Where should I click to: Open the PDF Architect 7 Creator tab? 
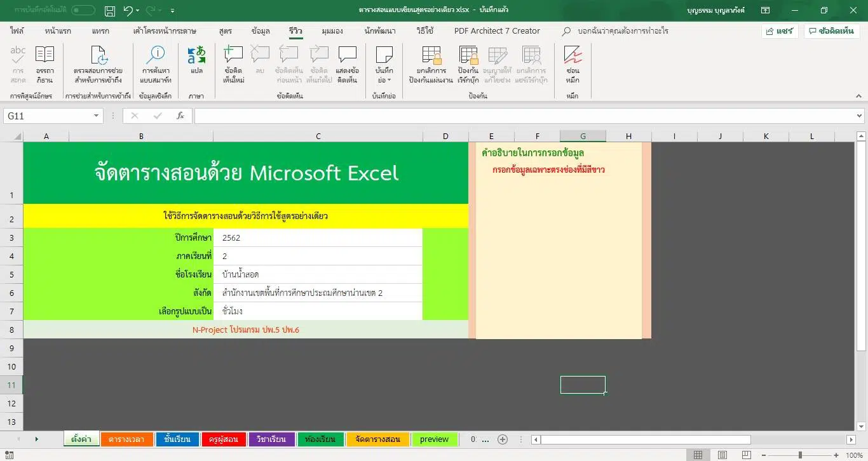(497, 30)
